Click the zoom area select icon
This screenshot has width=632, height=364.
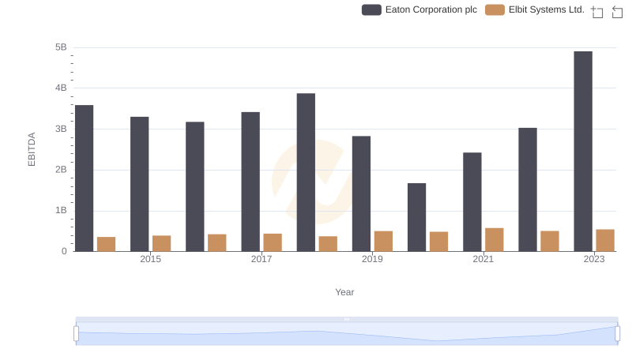tap(596, 12)
